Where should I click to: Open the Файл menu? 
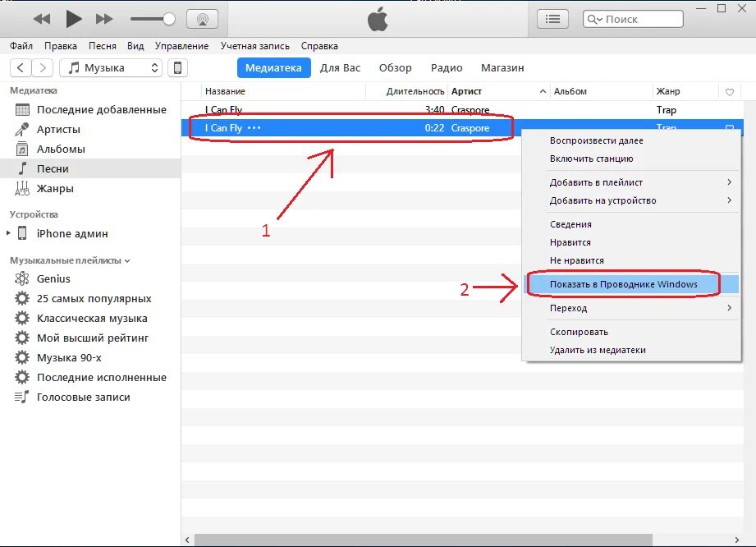tap(21, 46)
